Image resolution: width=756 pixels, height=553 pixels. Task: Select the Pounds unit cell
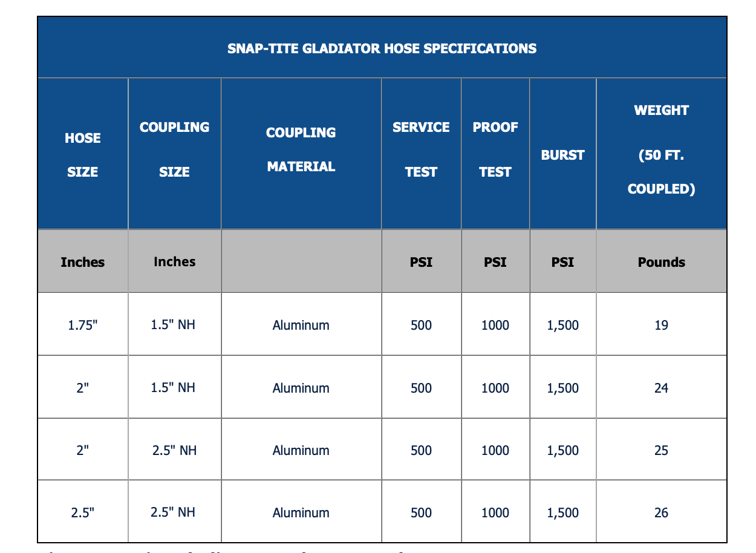coord(661,262)
